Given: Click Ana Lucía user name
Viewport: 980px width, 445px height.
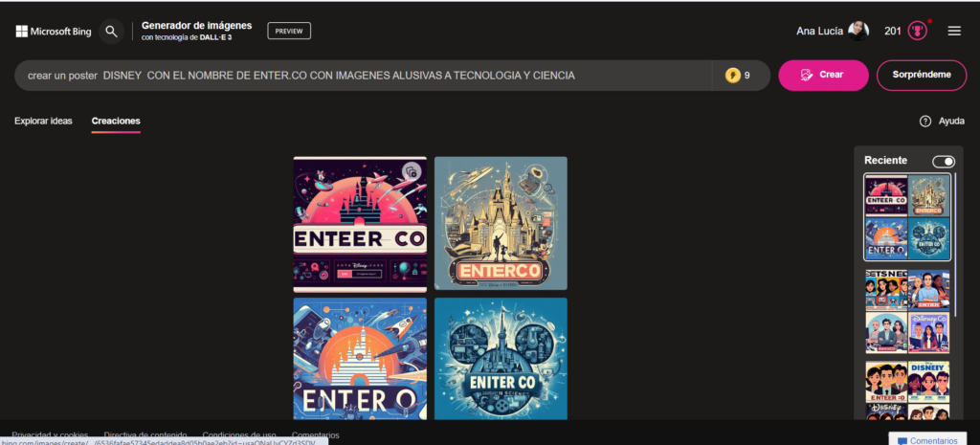Looking at the screenshot, I should pos(819,31).
